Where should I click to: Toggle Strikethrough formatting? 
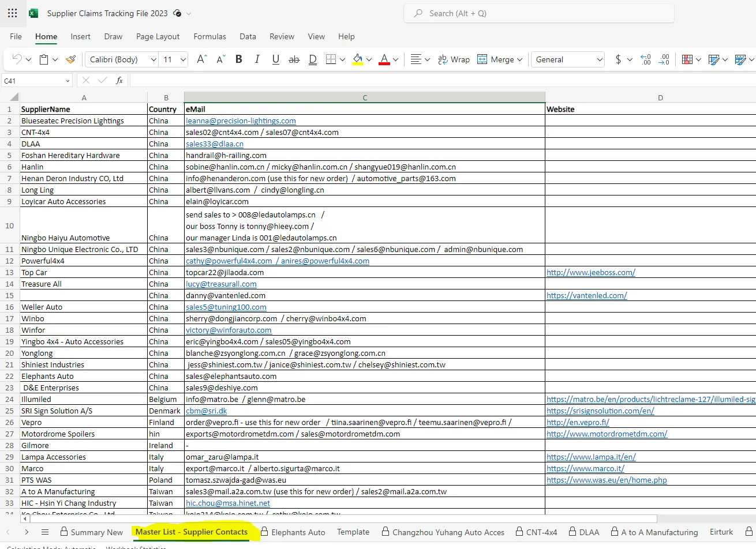coord(294,59)
